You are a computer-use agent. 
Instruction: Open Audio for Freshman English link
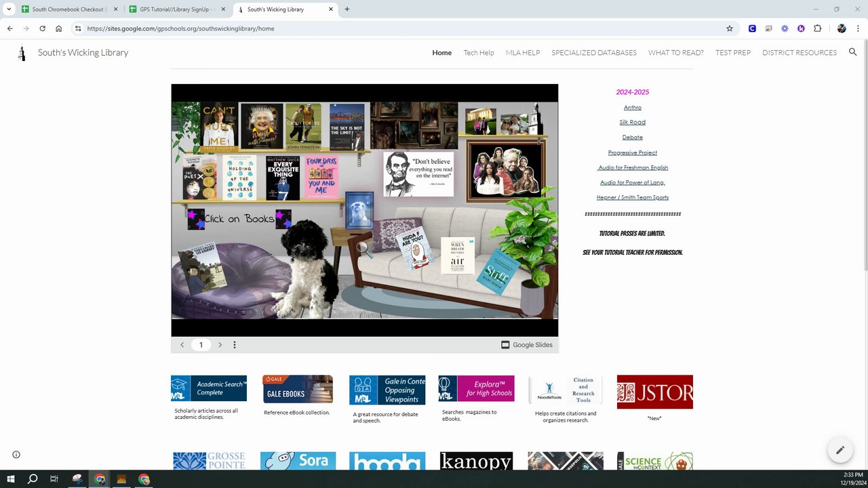pos(633,167)
